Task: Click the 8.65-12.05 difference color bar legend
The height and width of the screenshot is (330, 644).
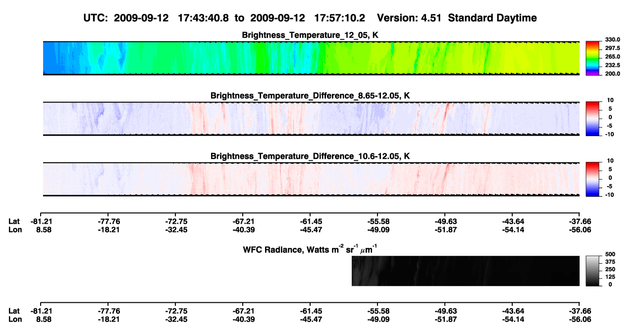Action: click(x=592, y=118)
